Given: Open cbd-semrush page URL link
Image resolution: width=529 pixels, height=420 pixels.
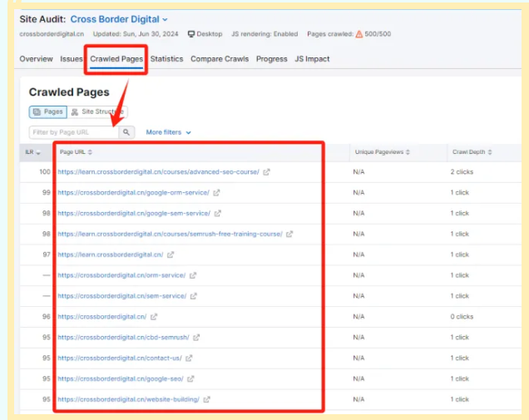Looking at the screenshot, I should (x=123, y=338).
